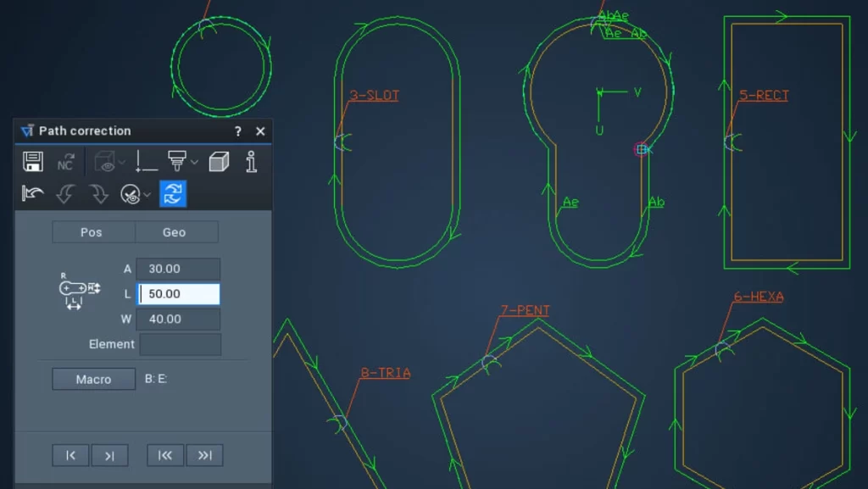Click the 3-SLOT label in drawing

click(374, 96)
